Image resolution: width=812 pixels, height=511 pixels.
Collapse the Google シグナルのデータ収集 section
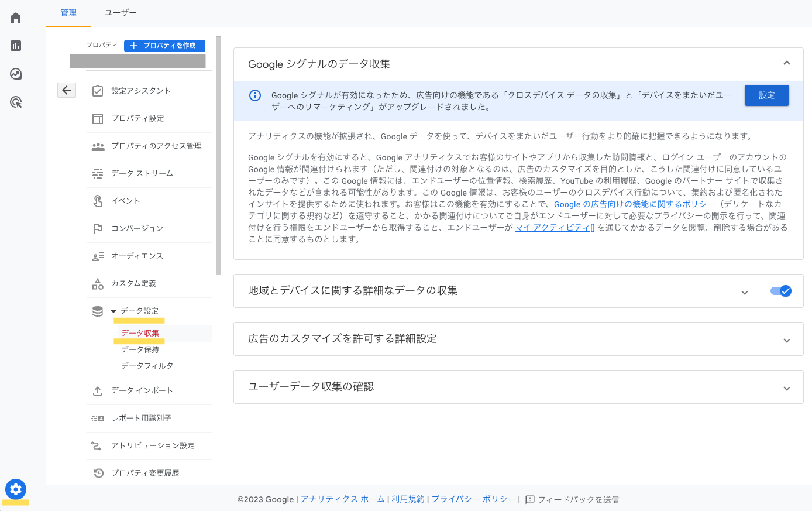pyautogui.click(x=787, y=63)
